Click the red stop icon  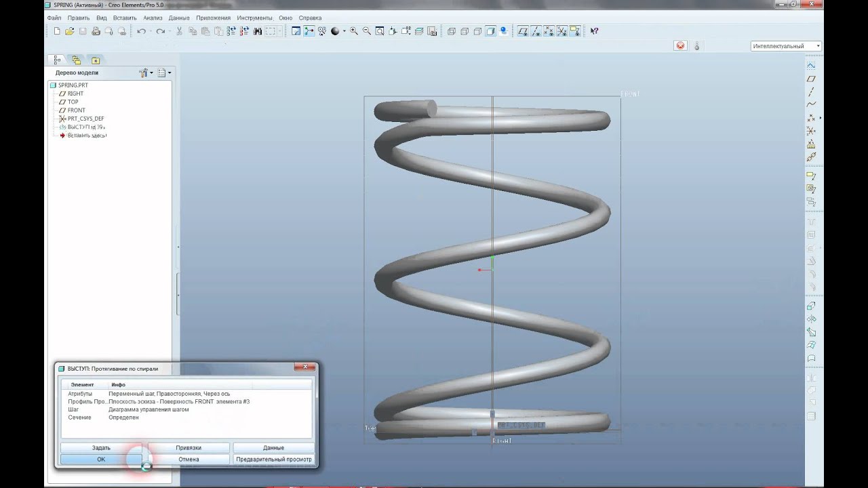(680, 46)
